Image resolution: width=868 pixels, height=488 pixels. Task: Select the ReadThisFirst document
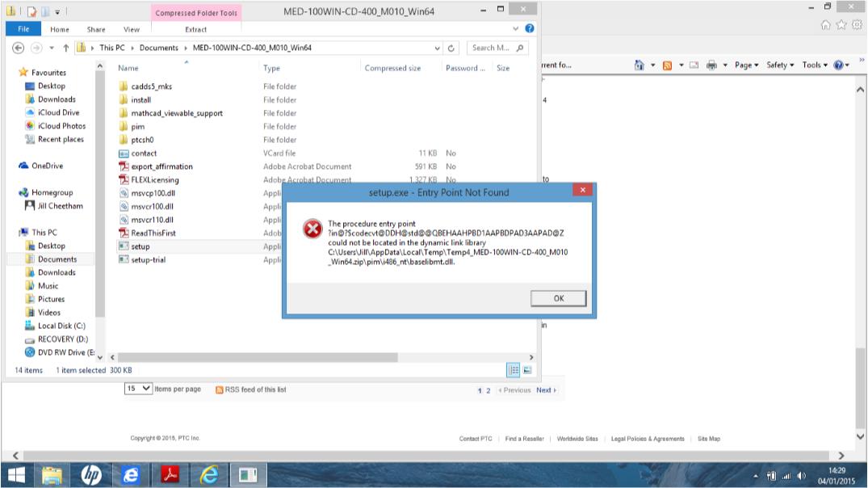(153, 233)
